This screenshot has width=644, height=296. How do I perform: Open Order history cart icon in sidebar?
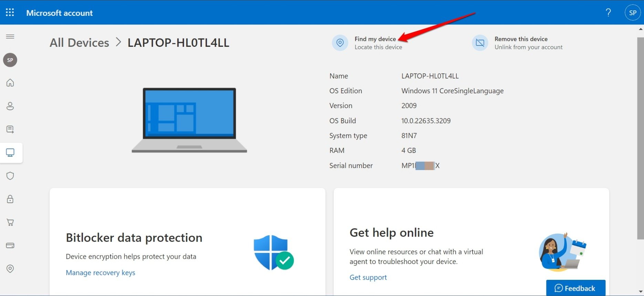tap(10, 222)
